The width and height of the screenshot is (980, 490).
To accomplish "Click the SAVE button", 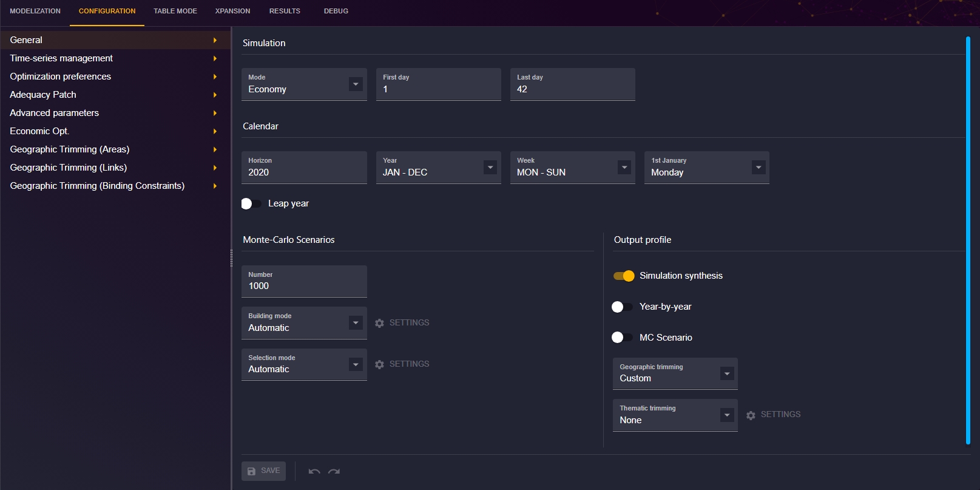I will [x=263, y=471].
